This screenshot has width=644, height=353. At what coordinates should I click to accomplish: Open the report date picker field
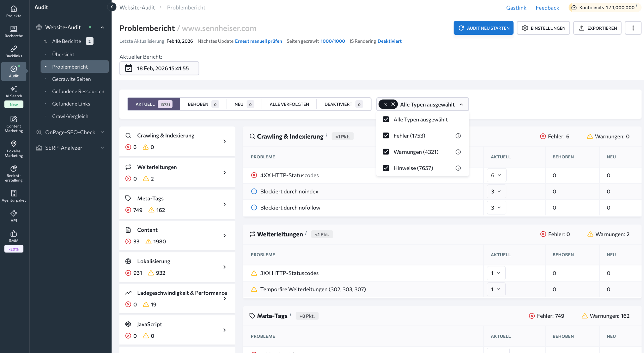tap(159, 68)
